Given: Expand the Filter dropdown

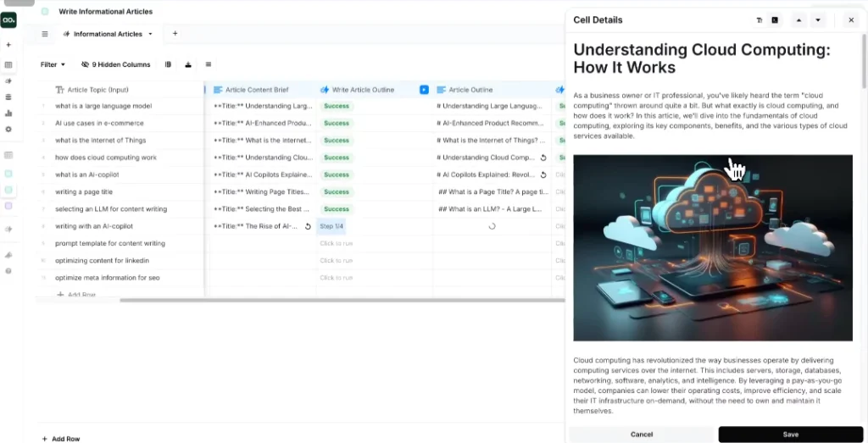Looking at the screenshot, I should [53, 64].
